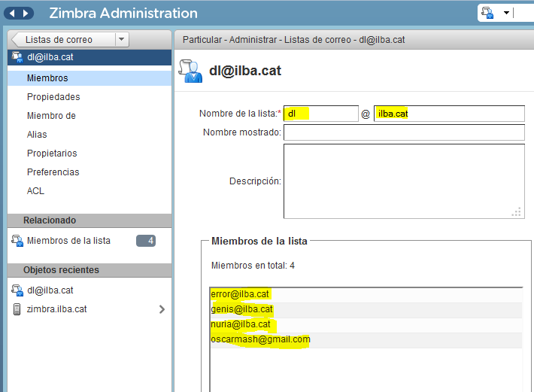Select member oscarmash@gmail.com
534x392 pixels.
[x=366, y=339]
